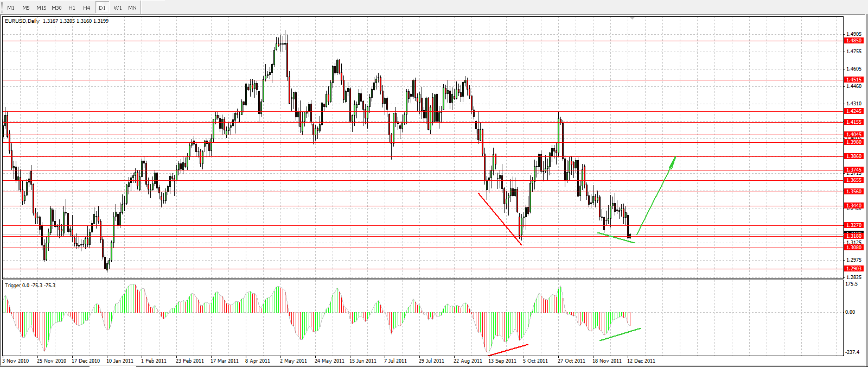868x367 pixels.
Task: Click the 7 Jul 2011 date label
Action: click(x=395, y=361)
